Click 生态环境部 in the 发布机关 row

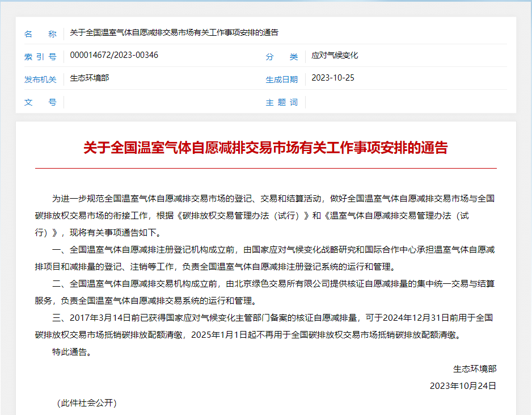point(90,78)
